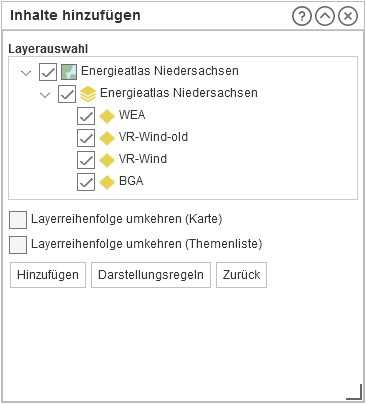
Task: Click the yellow diamond icon beside WEA
Action: [x=107, y=116]
